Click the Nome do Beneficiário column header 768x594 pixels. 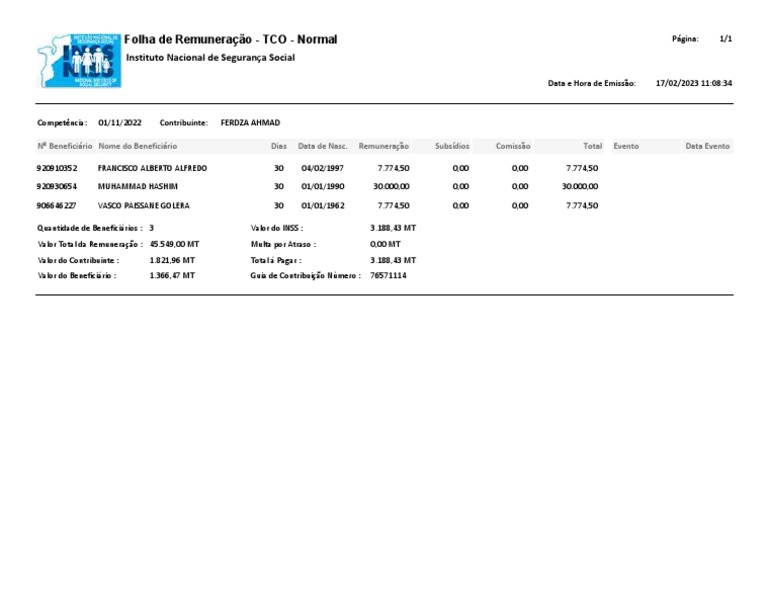[138, 146]
